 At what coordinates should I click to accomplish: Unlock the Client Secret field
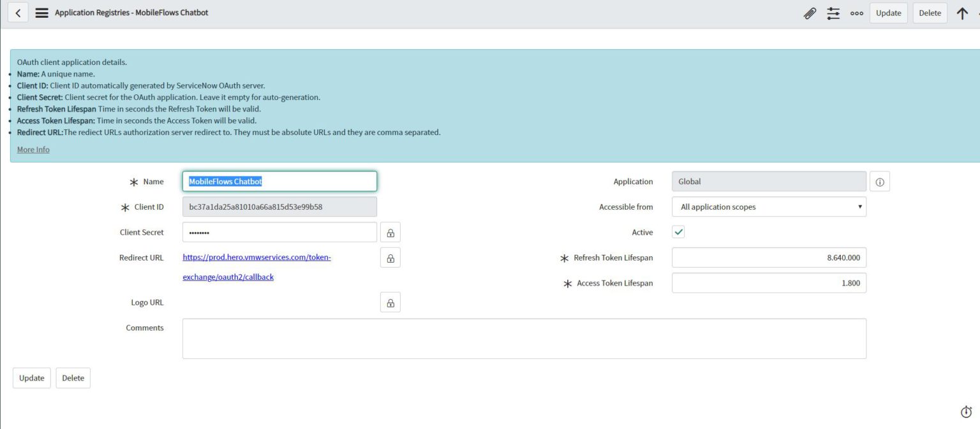[x=390, y=232]
